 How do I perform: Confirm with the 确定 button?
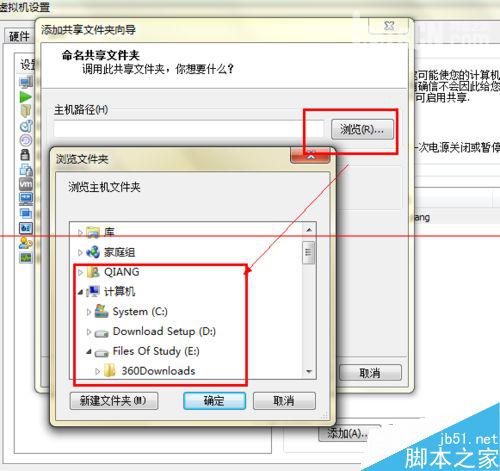pos(214,400)
